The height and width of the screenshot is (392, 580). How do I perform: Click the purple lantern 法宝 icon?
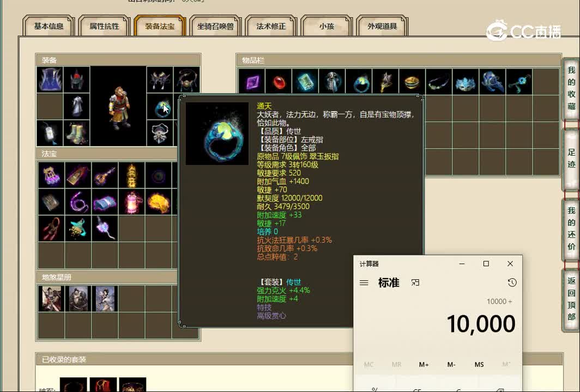click(x=51, y=175)
